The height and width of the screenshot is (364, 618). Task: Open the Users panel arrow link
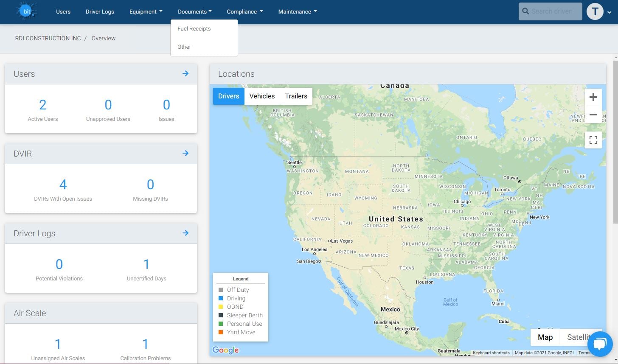coord(185,73)
